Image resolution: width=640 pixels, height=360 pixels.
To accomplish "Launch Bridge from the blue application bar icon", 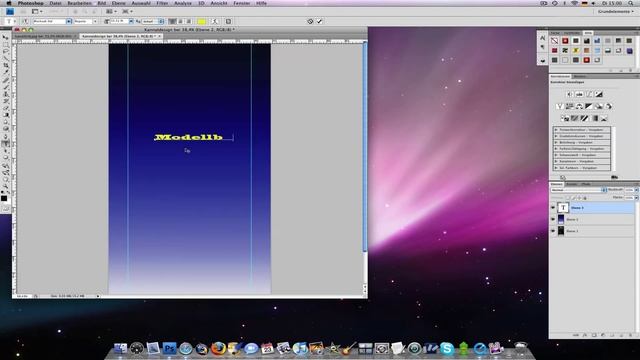I will click(10, 11).
